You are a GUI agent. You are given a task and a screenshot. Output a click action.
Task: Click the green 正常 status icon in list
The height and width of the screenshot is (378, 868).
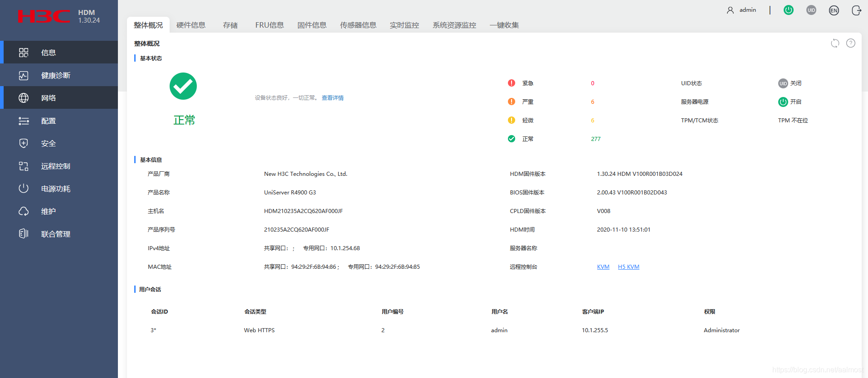pos(512,139)
